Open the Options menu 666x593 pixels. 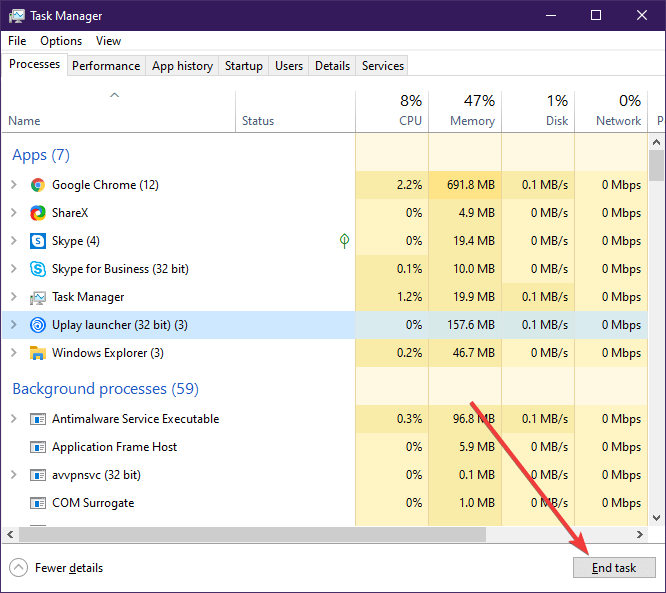click(61, 41)
